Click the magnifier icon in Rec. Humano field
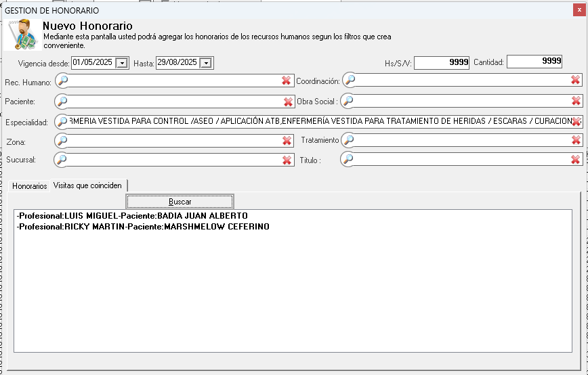588x375 pixels. tap(62, 81)
